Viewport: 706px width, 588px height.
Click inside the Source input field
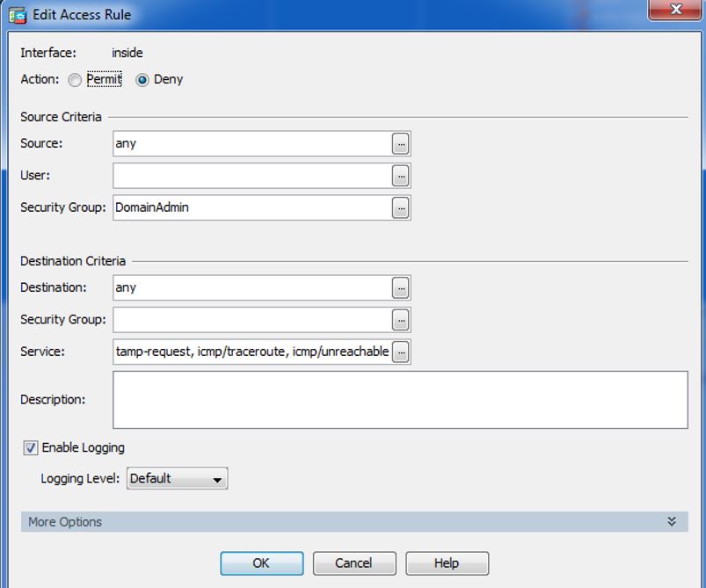click(252, 144)
